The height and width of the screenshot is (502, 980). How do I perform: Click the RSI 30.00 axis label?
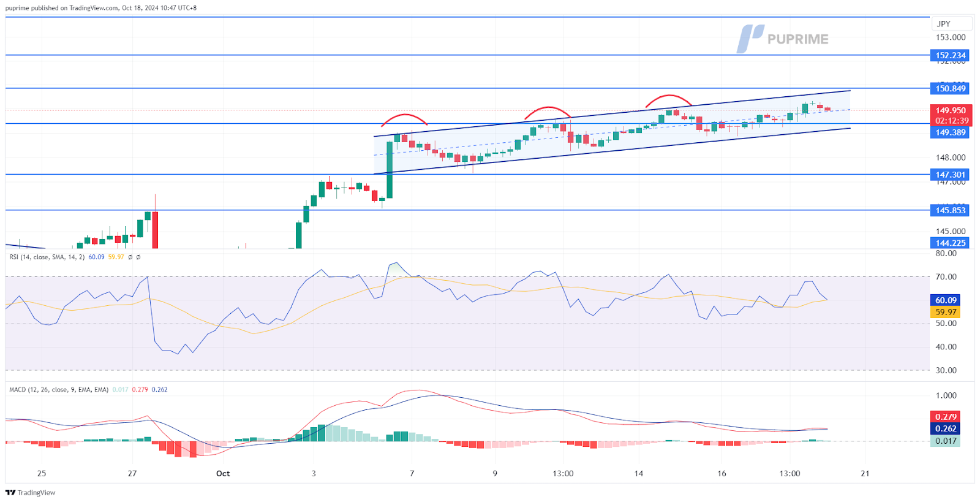tap(946, 370)
